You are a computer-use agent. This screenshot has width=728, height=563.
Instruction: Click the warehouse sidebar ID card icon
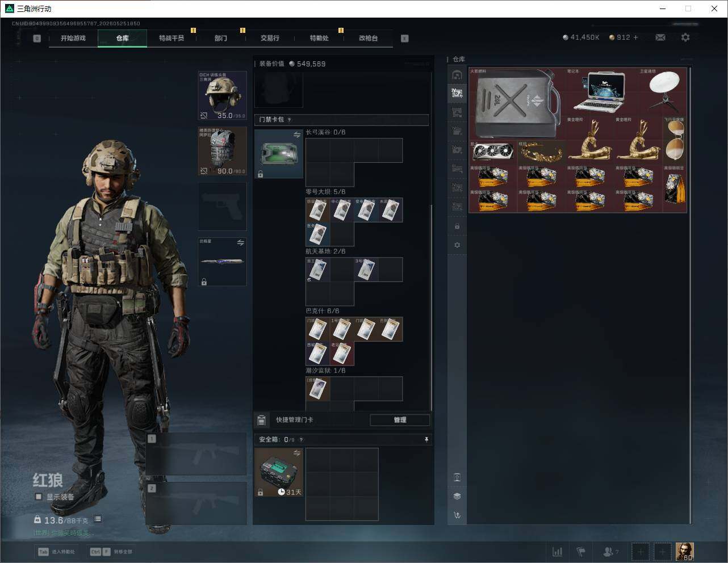(457, 477)
